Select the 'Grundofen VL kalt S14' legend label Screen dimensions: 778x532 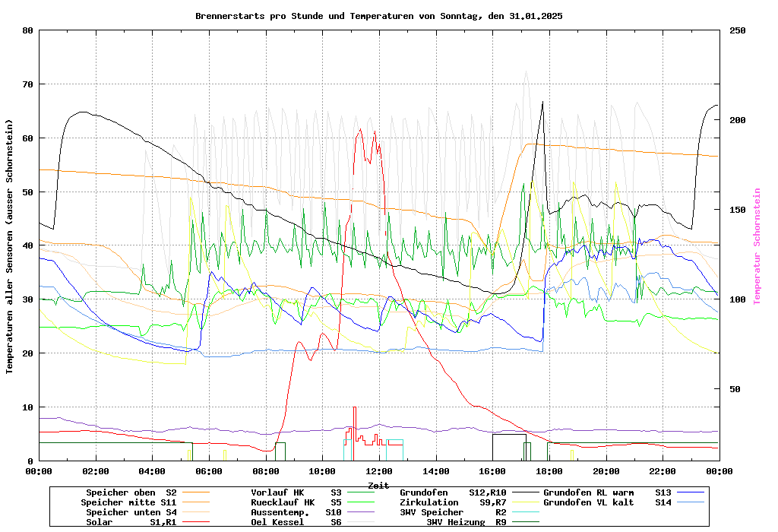607,502
